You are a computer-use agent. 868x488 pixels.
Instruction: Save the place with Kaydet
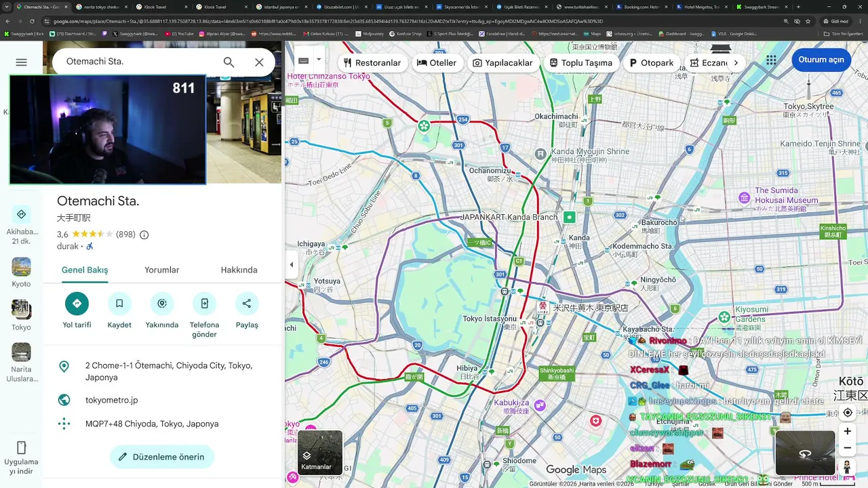tap(119, 304)
